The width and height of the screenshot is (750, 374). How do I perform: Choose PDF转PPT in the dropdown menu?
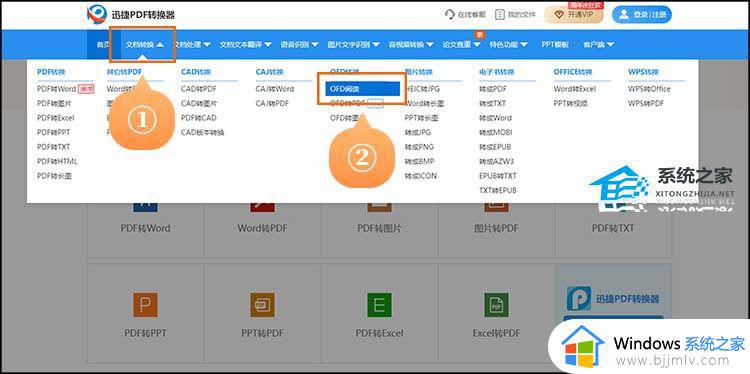tap(54, 132)
